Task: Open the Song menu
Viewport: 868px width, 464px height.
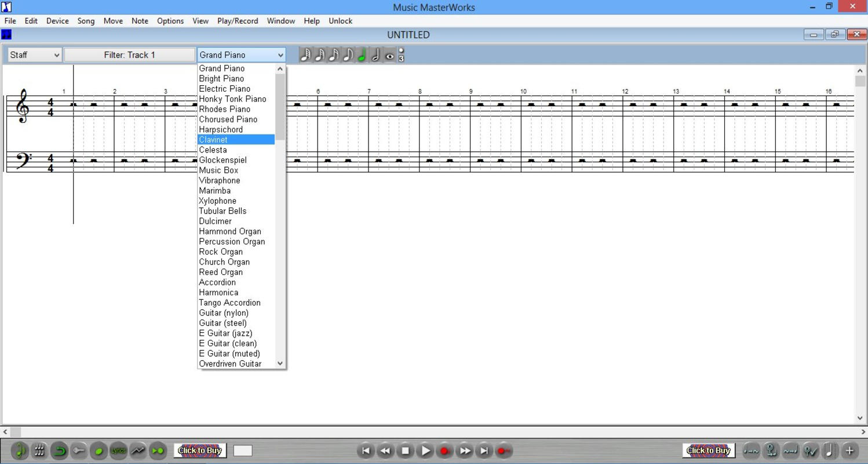Action: (x=86, y=21)
